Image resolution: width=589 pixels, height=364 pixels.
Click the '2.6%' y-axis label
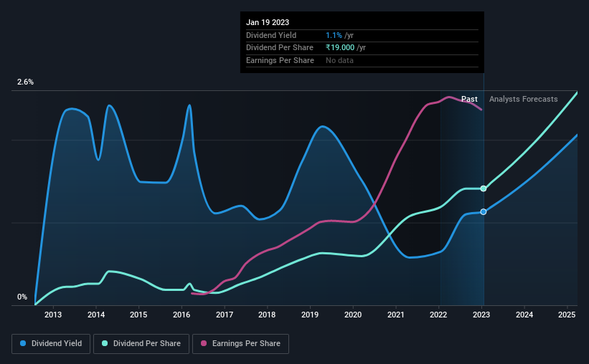pyautogui.click(x=25, y=82)
